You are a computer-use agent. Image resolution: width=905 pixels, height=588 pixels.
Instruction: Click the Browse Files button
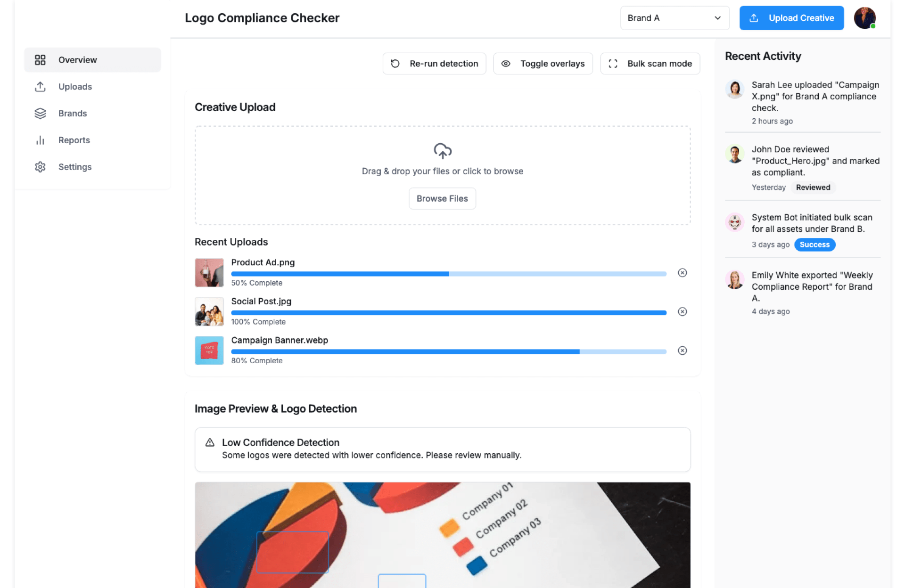pyautogui.click(x=442, y=199)
